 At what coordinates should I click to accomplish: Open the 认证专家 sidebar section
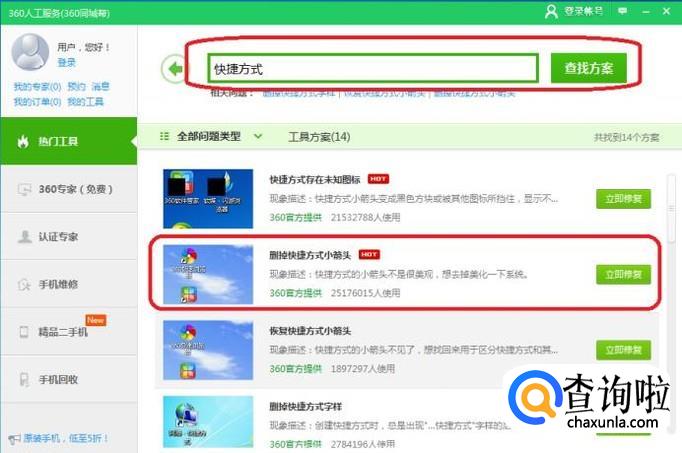point(69,237)
